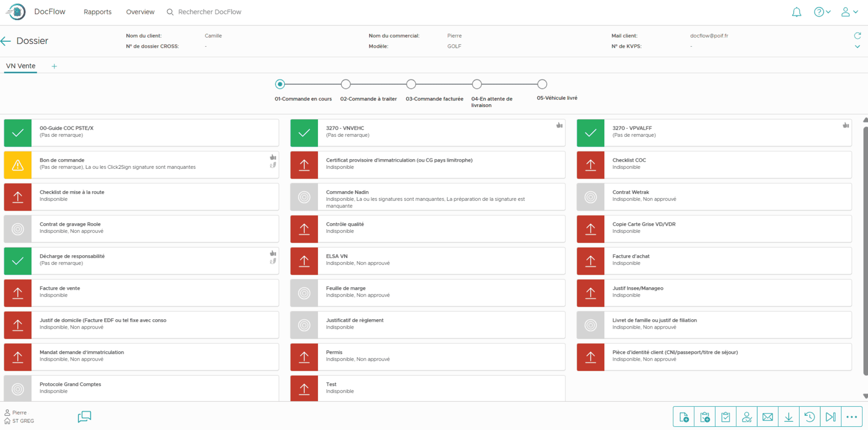Open the Rapports menu
Screen dimensions: 868x430
click(98, 12)
